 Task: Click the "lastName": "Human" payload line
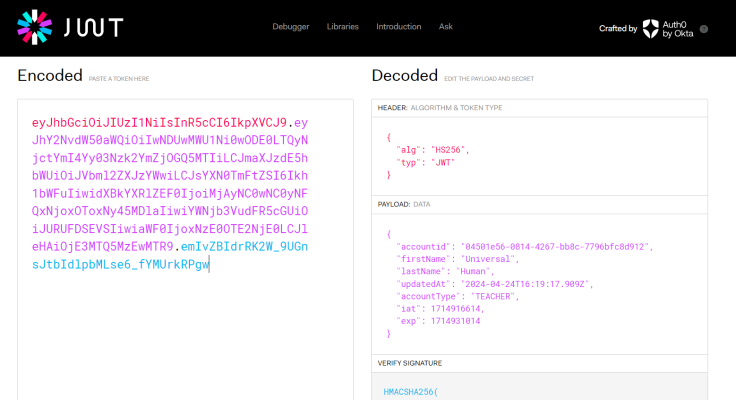click(445, 271)
